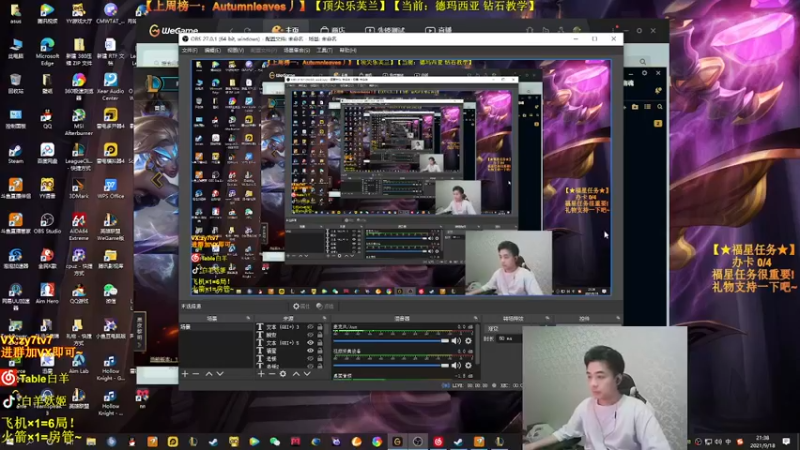
Task: Move the scene down with the Scenes down arrow
Action: click(220, 374)
